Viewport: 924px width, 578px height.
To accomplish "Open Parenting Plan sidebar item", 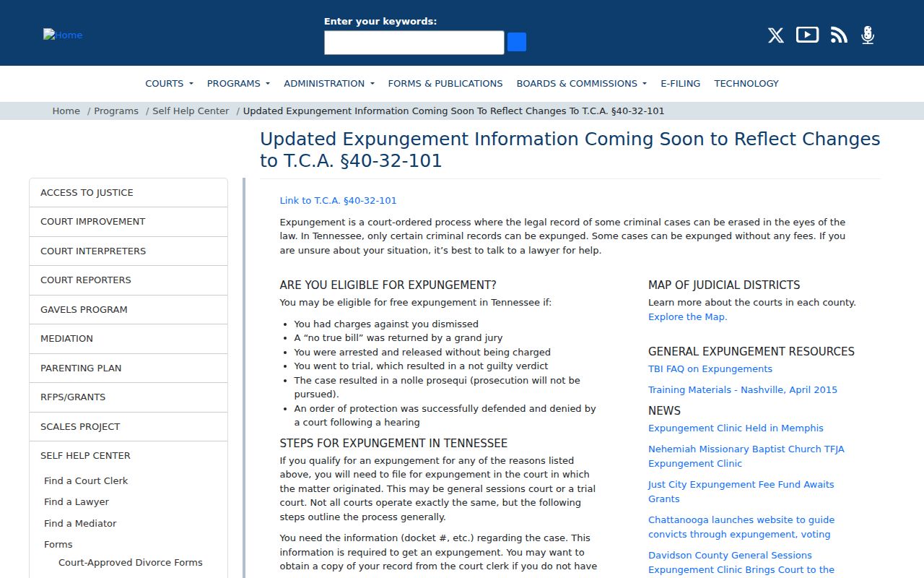I will 128,368.
